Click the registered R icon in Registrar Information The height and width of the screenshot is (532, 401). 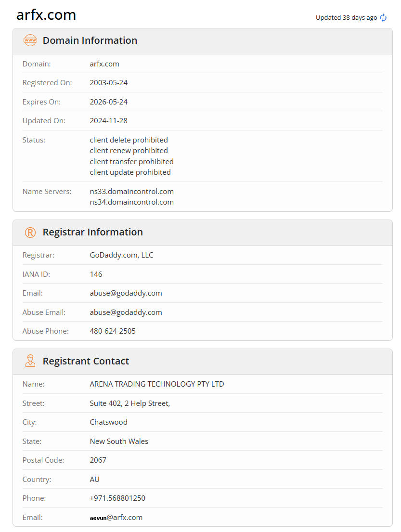(30, 233)
